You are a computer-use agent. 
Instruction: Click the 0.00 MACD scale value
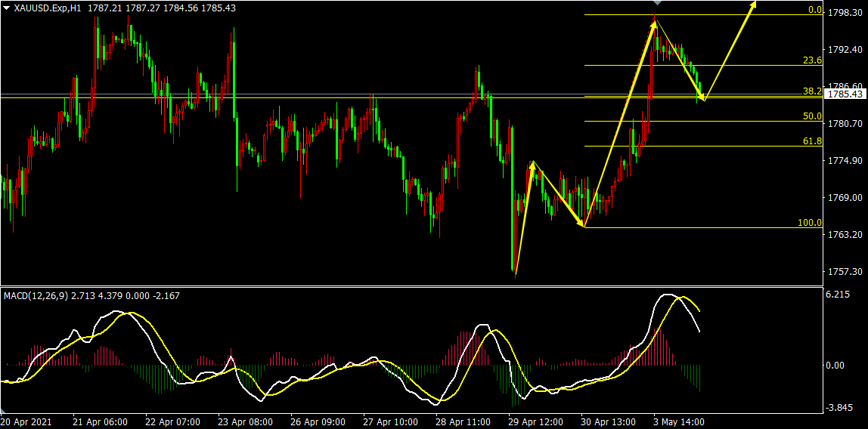[835, 365]
